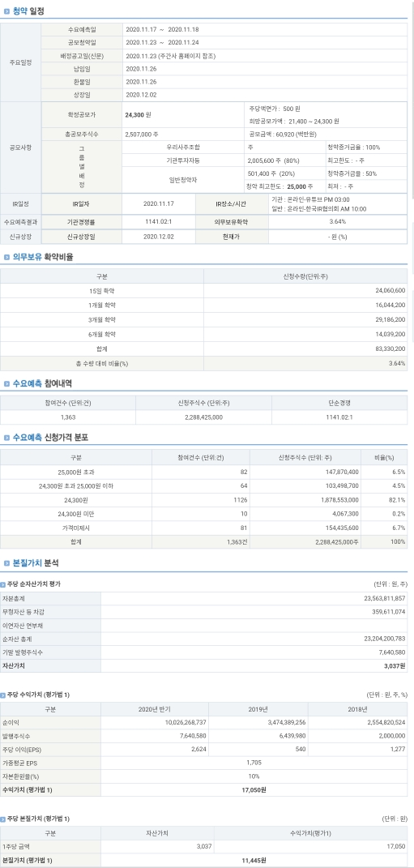Viewport: 414px width, 868px height.
Task: Click 2,005,600 주 (80%) allocation
Action: [x=273, y=160]
